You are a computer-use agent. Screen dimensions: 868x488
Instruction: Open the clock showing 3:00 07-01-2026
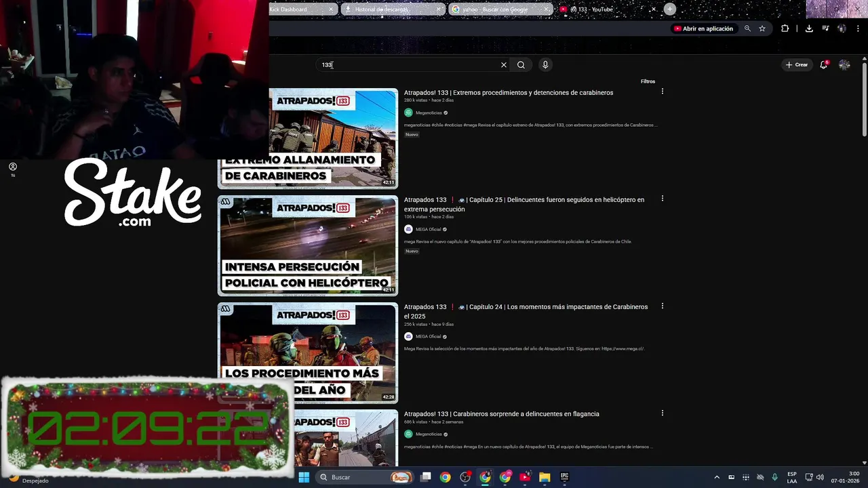pos(846,477)
